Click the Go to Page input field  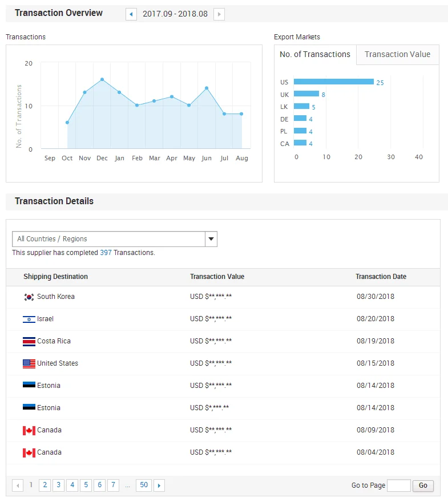(399, 485)
